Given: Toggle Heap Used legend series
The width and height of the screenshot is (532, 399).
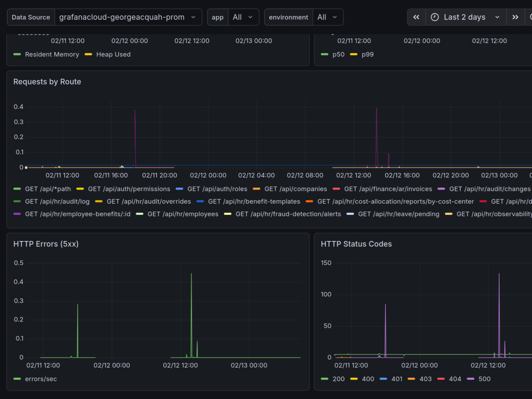Looking at the screenshot, I should (x=113, y=54).
